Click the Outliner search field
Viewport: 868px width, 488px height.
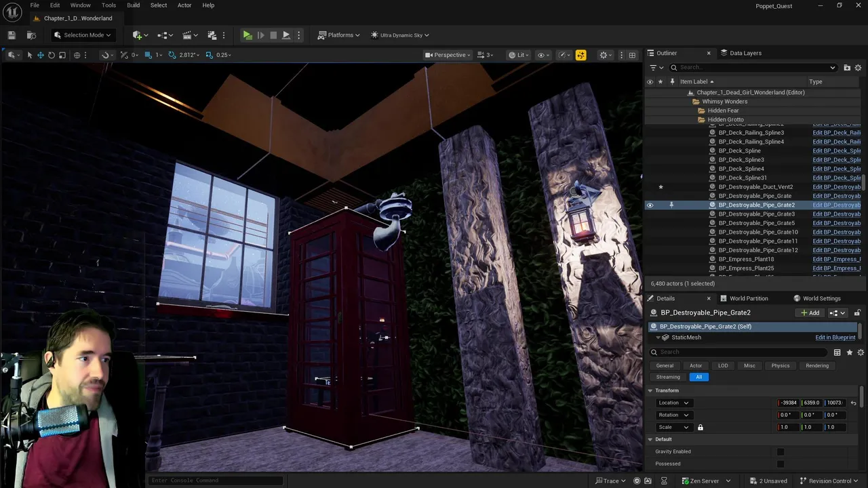[753, 68]
